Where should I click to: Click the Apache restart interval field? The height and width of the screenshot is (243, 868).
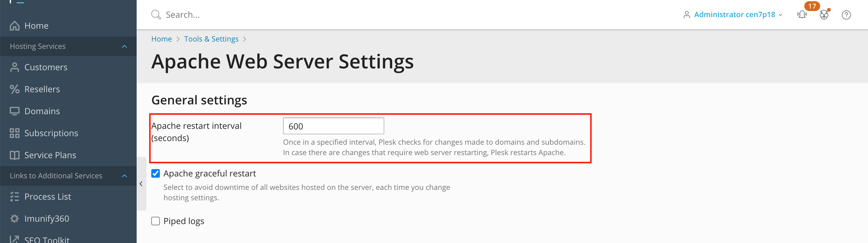pyautogui.click(x=333, y=126)
